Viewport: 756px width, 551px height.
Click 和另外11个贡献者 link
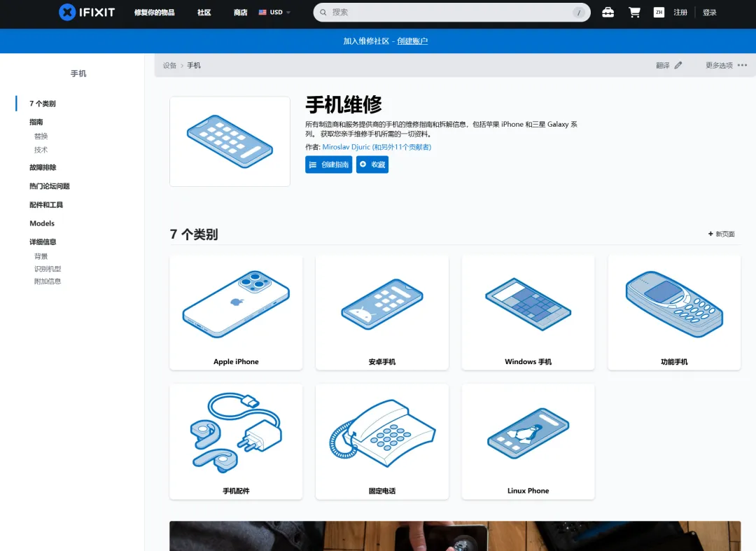pos(402,147)
